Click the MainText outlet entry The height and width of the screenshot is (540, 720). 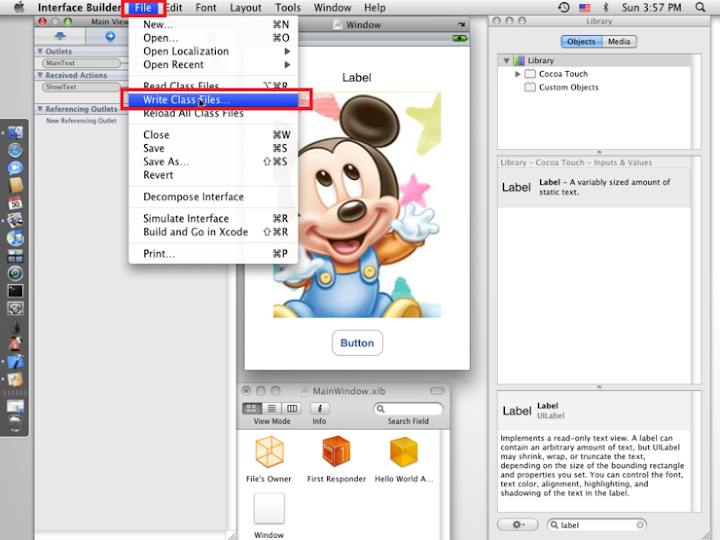pyautogui.click(x=81, y=63)
